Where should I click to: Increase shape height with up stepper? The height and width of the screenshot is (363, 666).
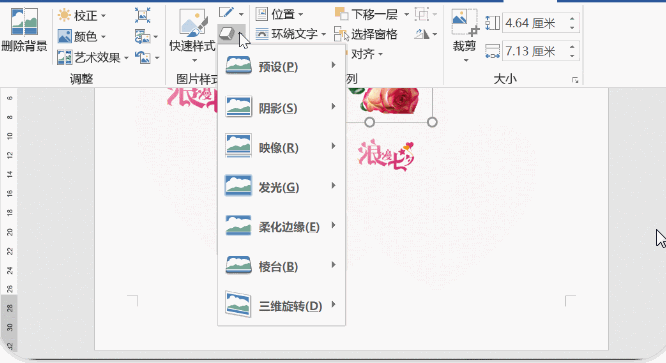click(572, 19)
